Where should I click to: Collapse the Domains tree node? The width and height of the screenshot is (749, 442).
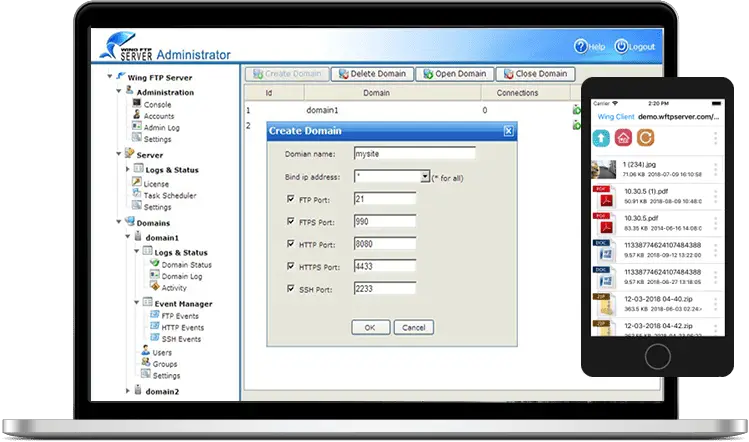click(x=118, y=222)
